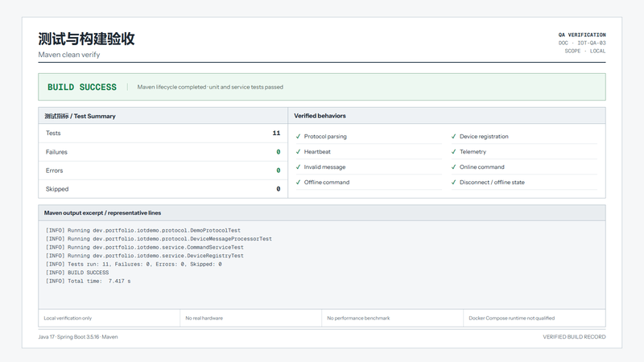Select the BUILD SUCCESS banner heading
644x362 pixels.
click(82, 87)
